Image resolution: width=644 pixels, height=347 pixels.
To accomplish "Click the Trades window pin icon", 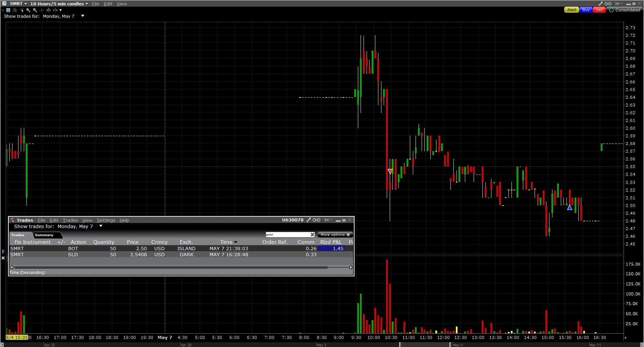I will click(326, 220).
